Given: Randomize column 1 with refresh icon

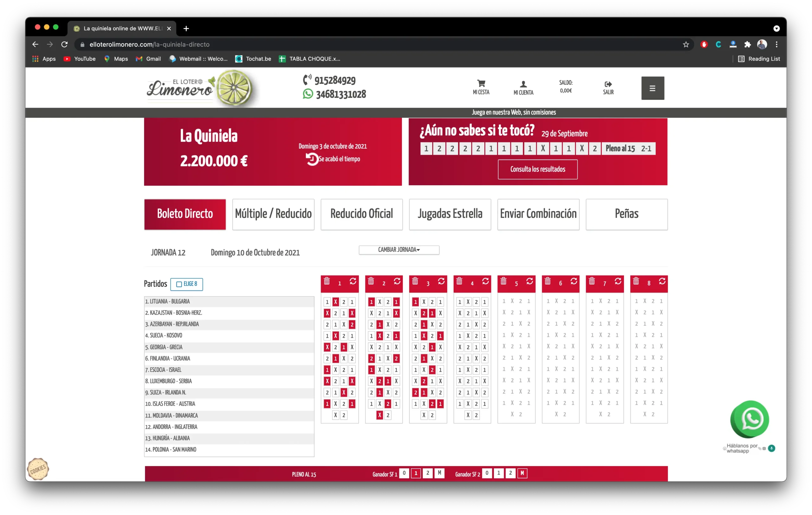Looking at the screenshot, I should (353, 281).
